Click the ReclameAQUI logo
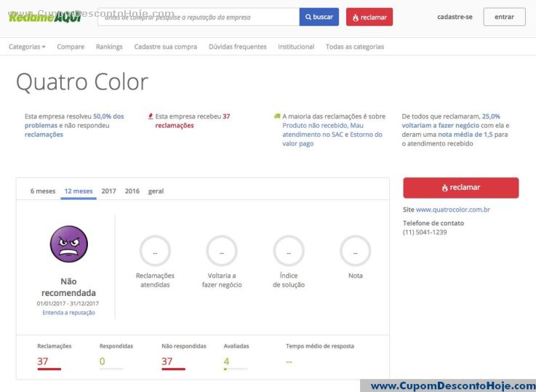 point(45,17)
